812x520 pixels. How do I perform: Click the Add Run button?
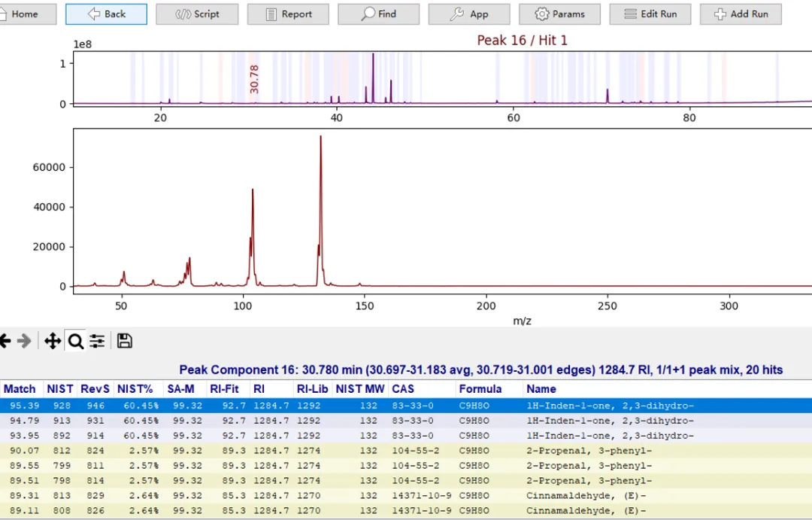pos(741,14)
